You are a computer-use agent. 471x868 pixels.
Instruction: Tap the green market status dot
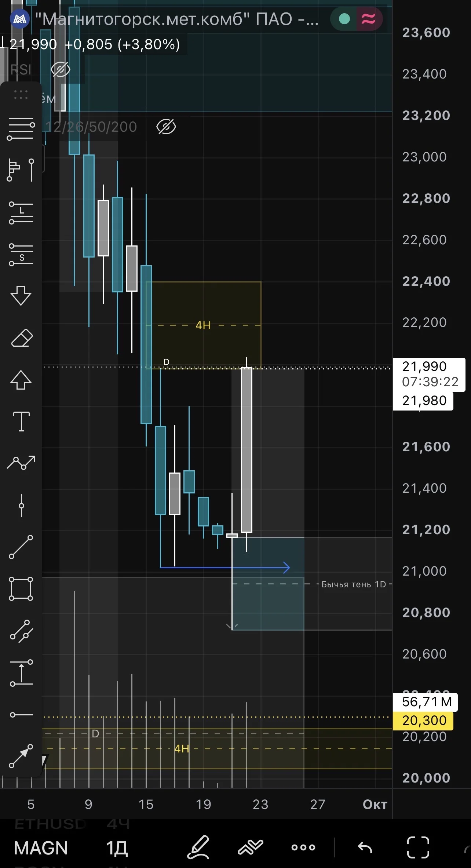point(344,19)
